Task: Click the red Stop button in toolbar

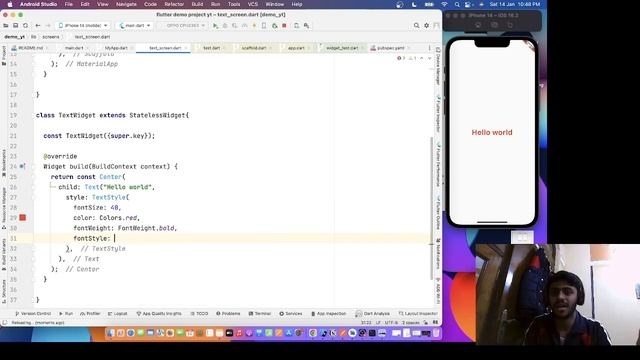Action: point(284,25)
